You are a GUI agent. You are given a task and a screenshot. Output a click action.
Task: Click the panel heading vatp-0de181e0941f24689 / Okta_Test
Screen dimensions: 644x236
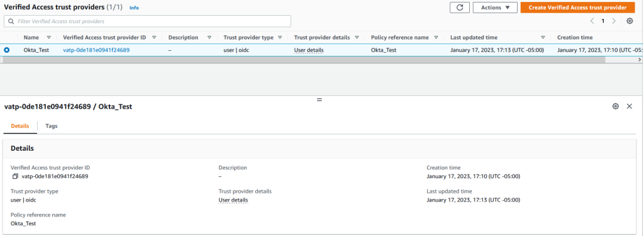(68, 107)
